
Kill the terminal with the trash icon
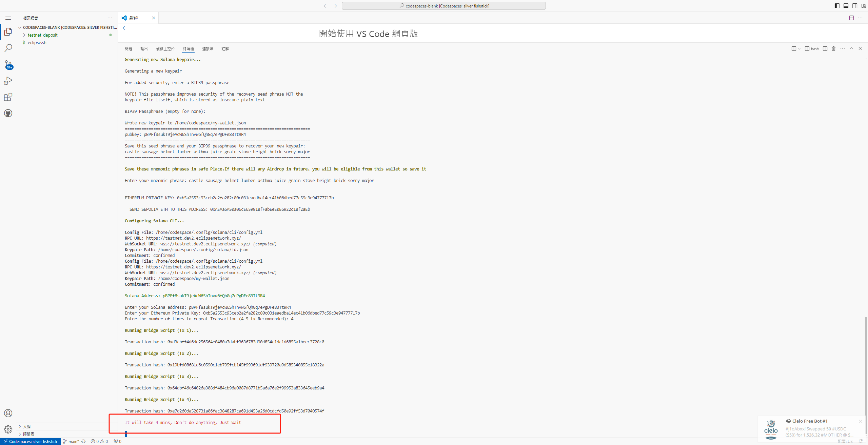pos(834,49)
